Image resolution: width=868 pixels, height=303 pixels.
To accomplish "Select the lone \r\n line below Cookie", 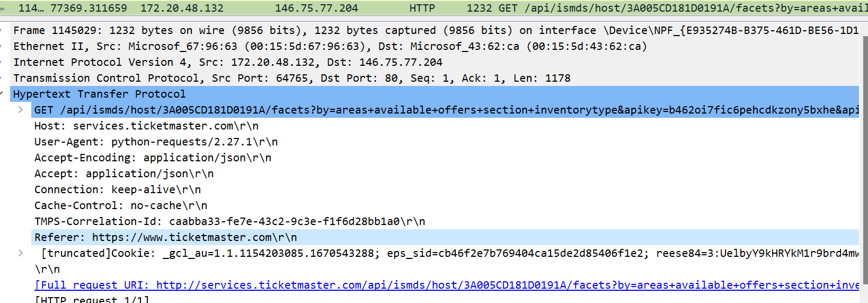I will point(47,269).
